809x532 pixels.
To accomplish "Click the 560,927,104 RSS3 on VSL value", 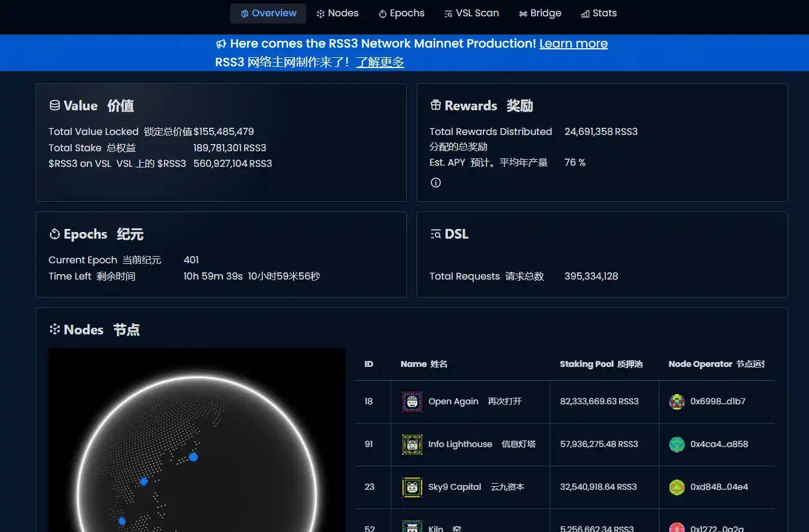I will point(233,163).
